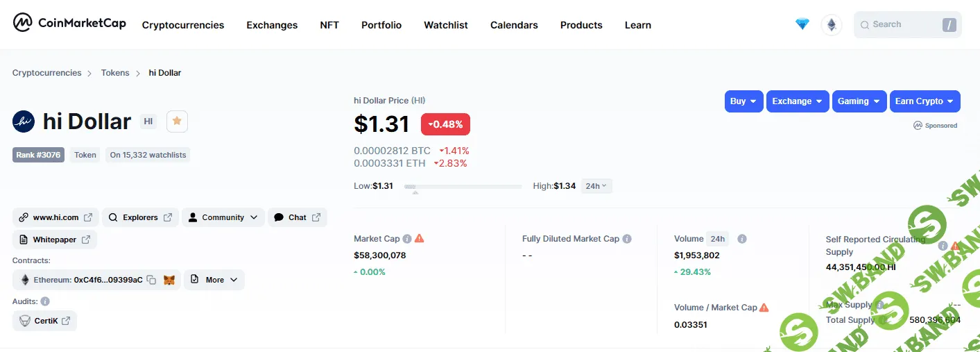Open the 24h range dropdown
The image size is (980, 352).
[x=596, y=186]
